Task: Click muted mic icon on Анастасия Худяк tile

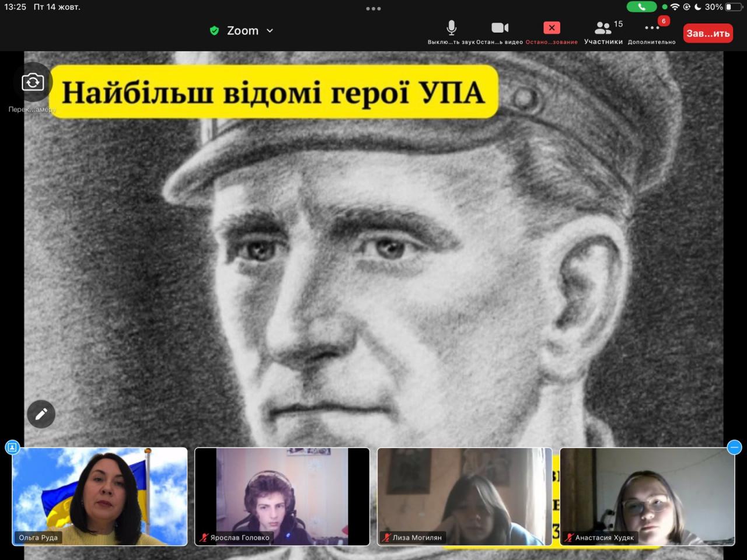Action: click(569, 537)
